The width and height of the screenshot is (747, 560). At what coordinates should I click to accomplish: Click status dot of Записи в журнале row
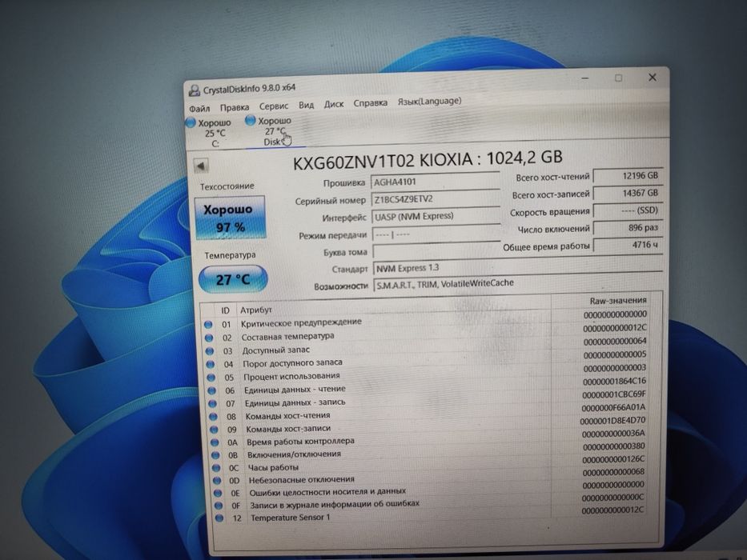click(219, 506)
